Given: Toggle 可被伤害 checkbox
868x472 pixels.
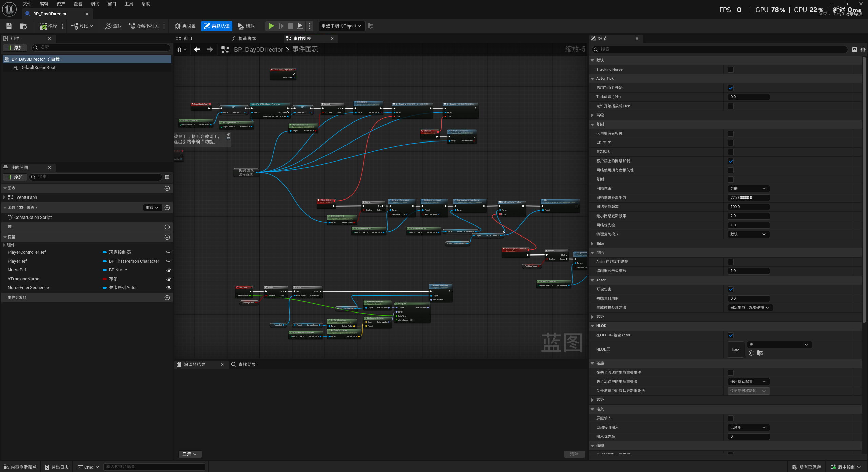Looking at the screenshot, I should (x=731, y=289).
